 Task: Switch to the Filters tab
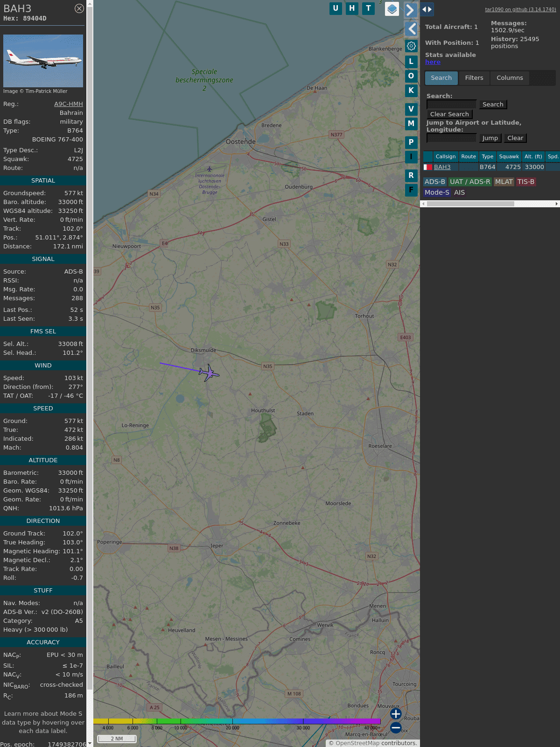pyautogui.click(x=474, y=78)
